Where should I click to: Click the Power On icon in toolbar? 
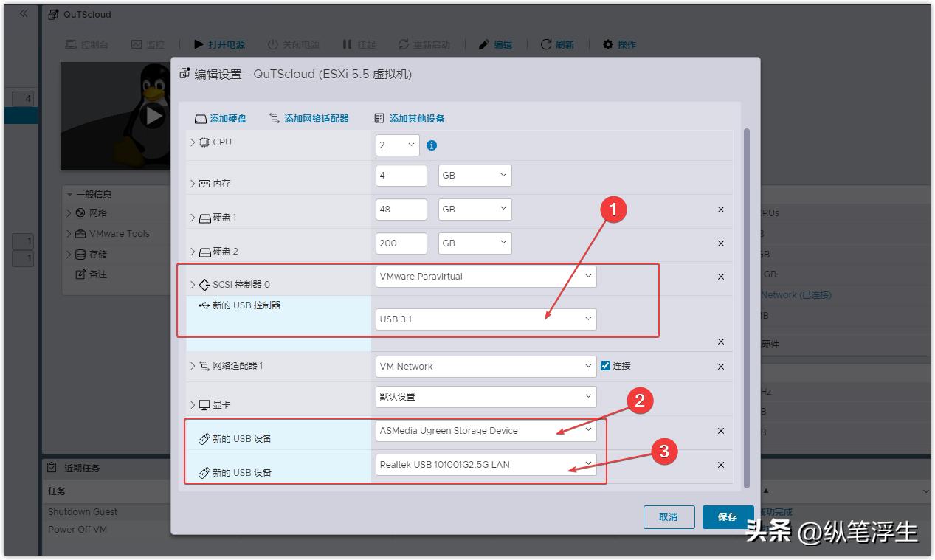[199, 44]
